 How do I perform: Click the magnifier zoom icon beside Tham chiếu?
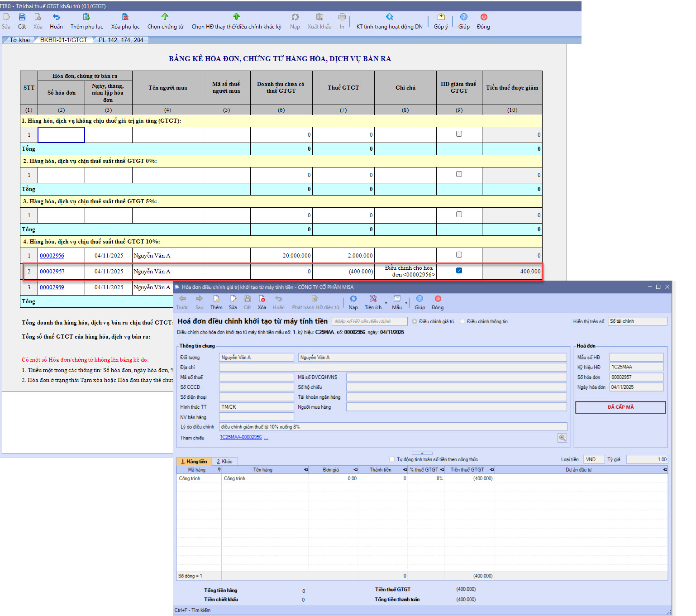(562, 438)
